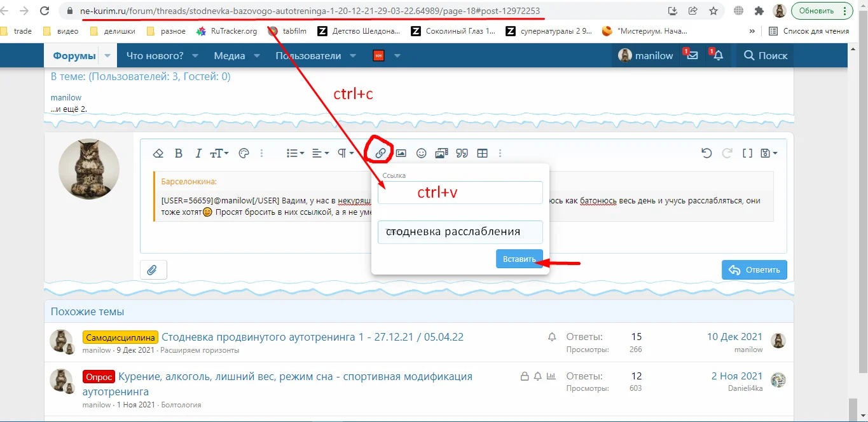The width and height of the screenshot is (868, 422).
Task: Open the Пользователи menu
Action: (x=308, y=56)
